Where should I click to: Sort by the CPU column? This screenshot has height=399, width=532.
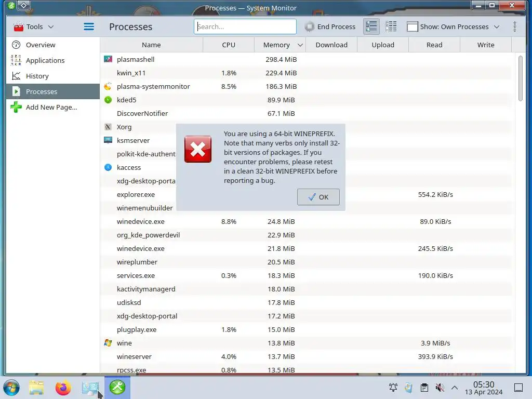(229, 45)
